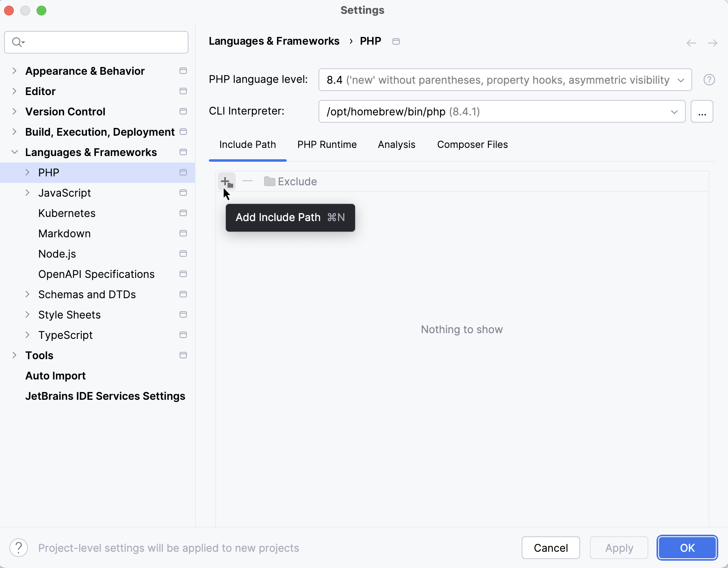The height and width of the screenshot is (568, 728).
Task: Click the bottom-left help question mark
Action: click(19, 548)
